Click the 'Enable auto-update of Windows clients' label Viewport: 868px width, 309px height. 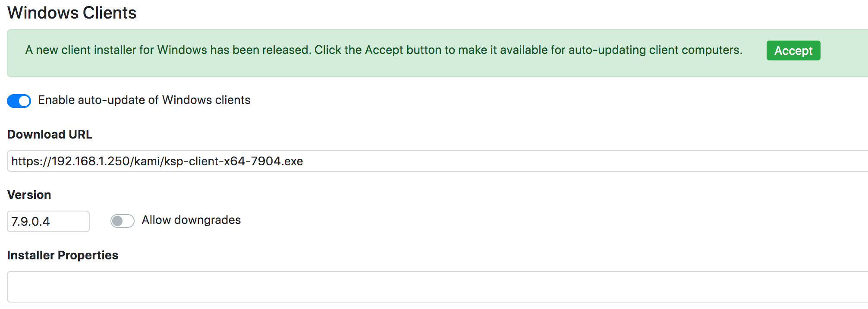click(x=144, y=100)
